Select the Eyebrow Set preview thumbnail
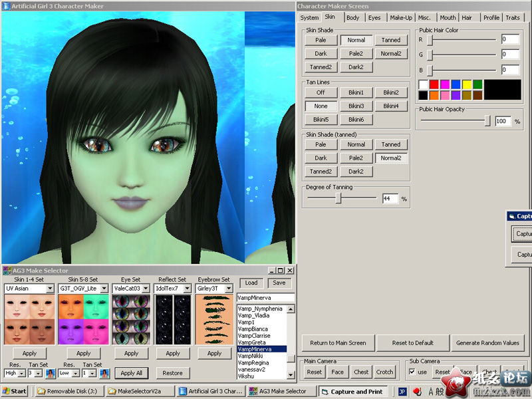 [x=214, y=319]
